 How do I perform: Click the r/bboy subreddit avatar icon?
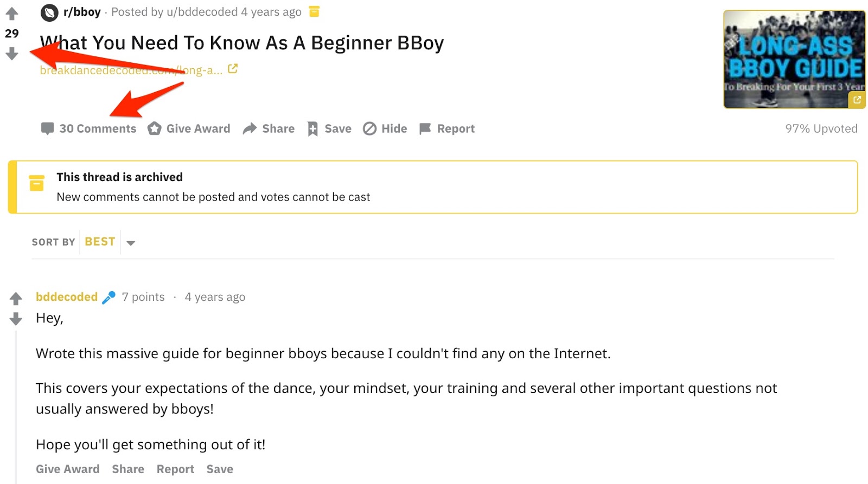point(49,11)
